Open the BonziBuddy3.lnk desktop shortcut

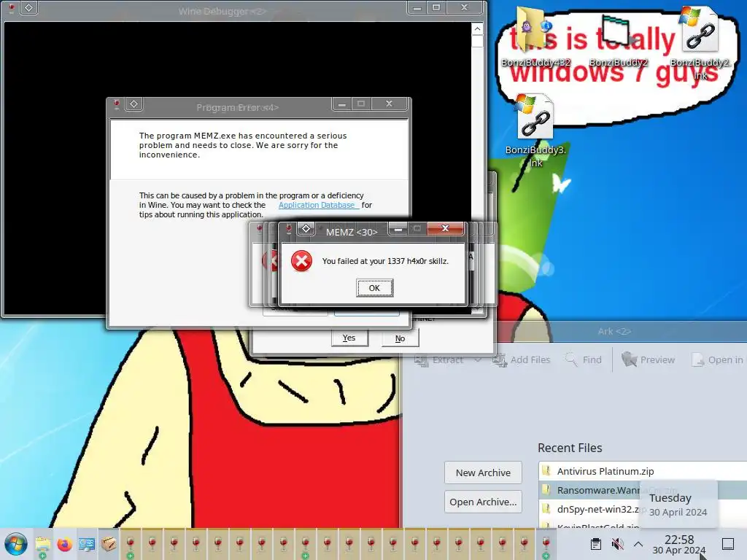535,131
